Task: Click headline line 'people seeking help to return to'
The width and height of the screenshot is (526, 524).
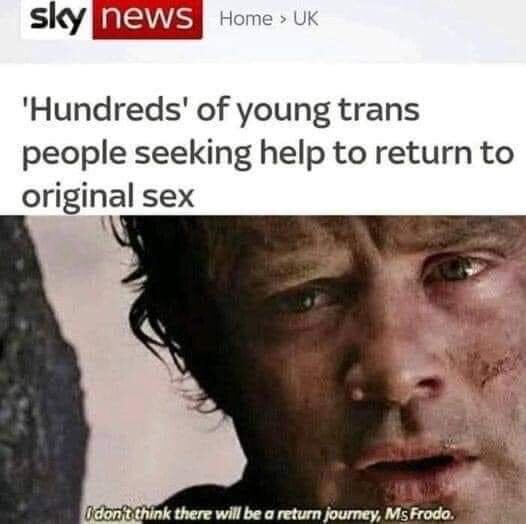Action: 267,155
